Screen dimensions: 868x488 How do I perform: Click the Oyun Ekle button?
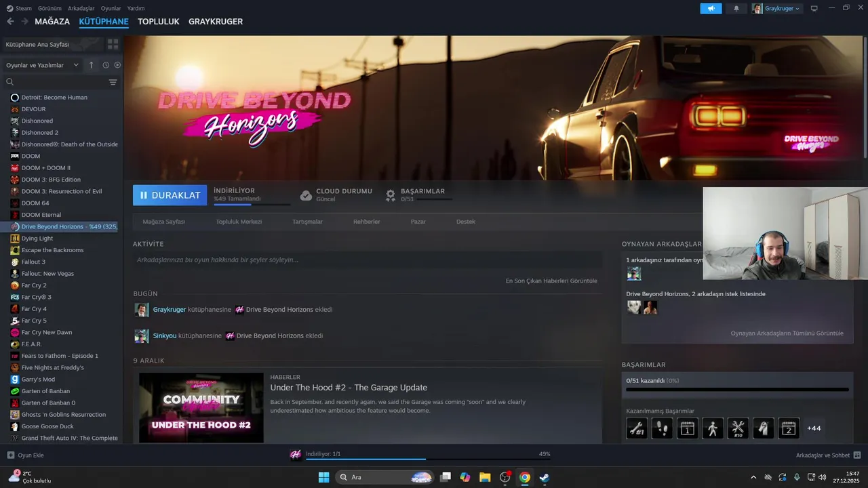coord(25,455)
